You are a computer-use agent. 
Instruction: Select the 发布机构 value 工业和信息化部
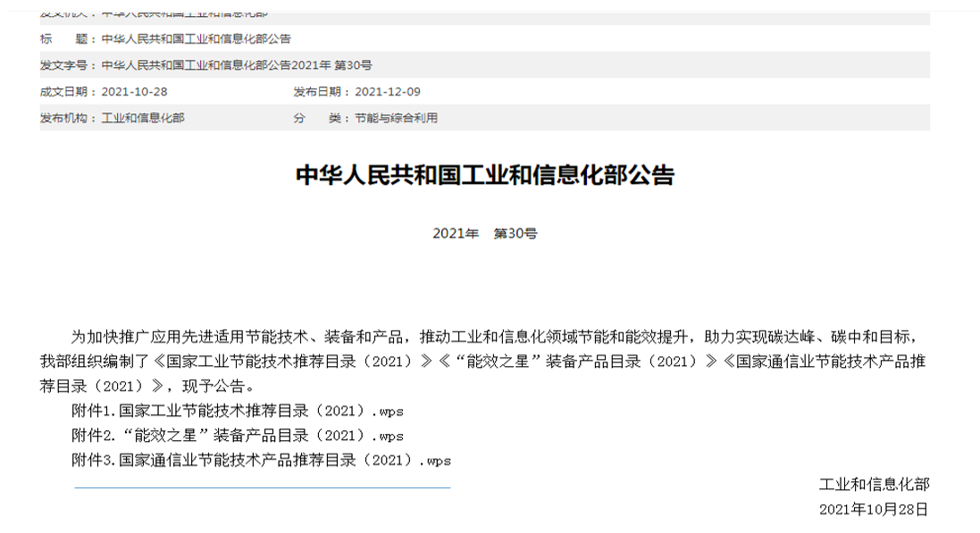(x=143, y=118)
